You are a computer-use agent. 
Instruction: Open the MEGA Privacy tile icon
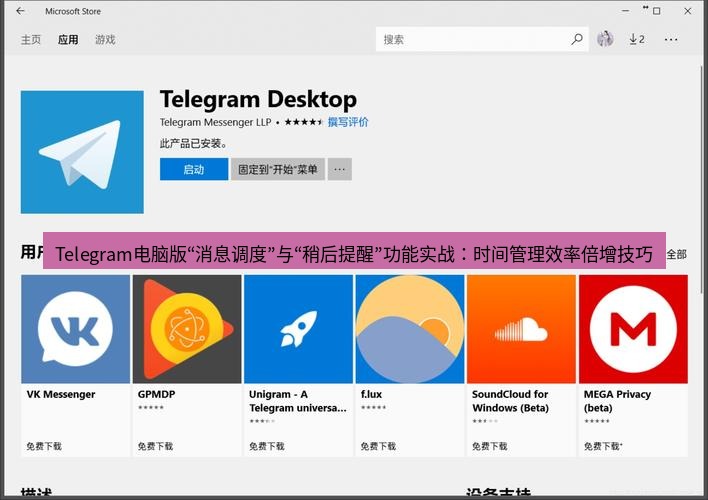(x=633, y=329)
